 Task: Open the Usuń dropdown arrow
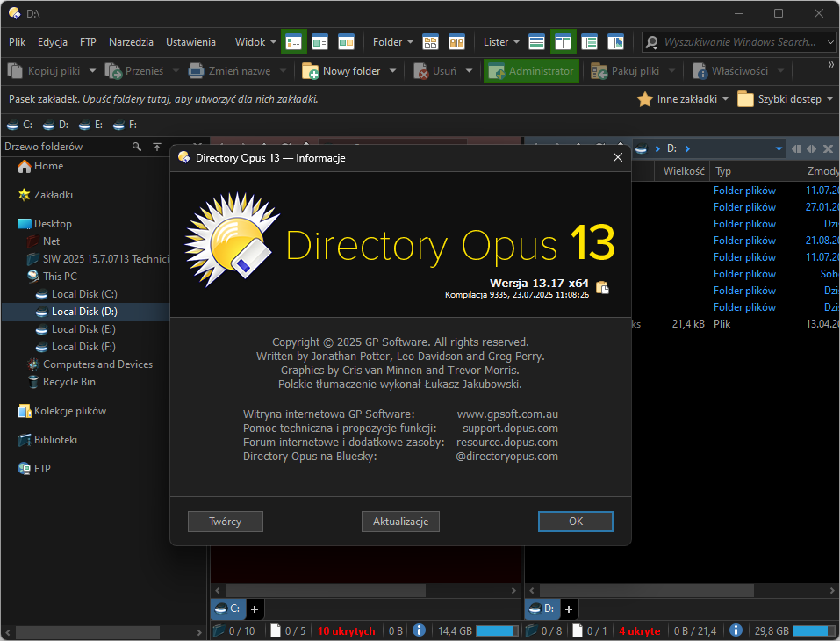470,71
